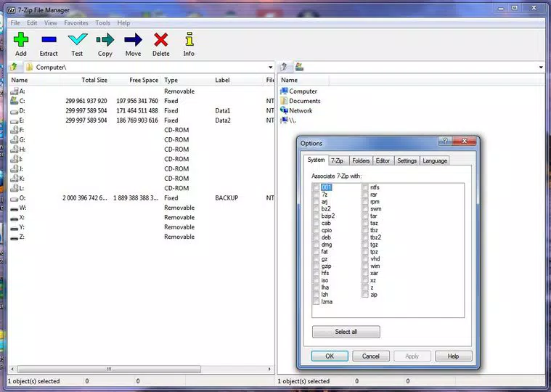Click the BACKUP label text
The width and height of the screenshot is (551, 392).
(x=226, y=198)
